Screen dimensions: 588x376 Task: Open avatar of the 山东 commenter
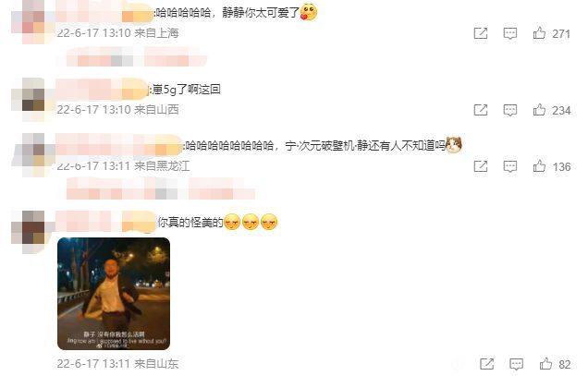(x=33, y=232)
